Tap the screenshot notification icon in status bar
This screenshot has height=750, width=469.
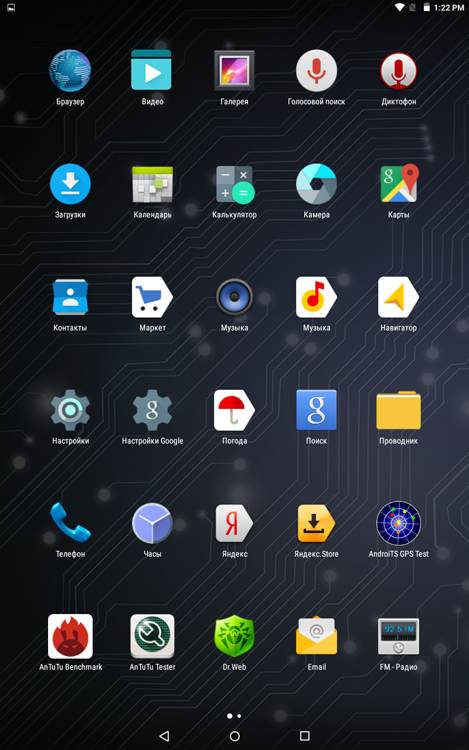[11, 7]
